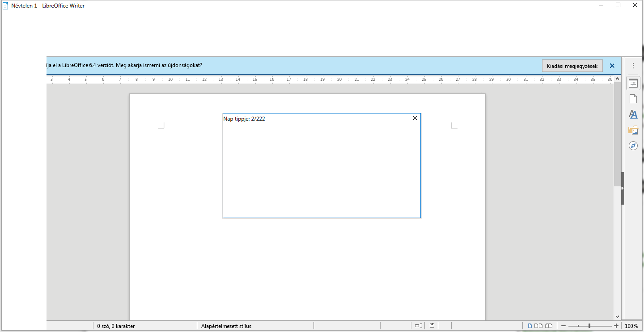Dismiss the LibreOffice 6.4 info bar
Image resolution: width=644 pixels, height=332 pixels.
pyautogui.click(x=612, y=66)
